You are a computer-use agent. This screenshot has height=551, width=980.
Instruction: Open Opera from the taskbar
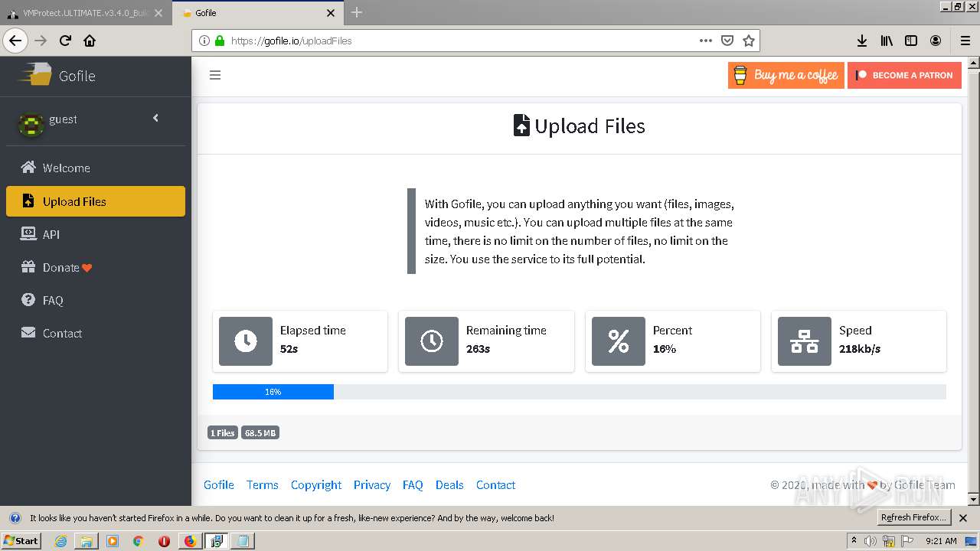[x=164, y=541]
